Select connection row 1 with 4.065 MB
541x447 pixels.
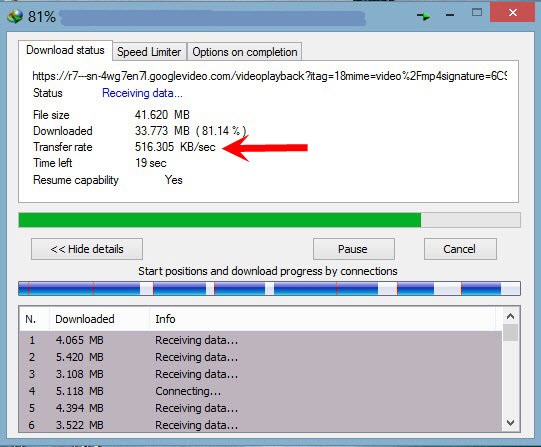[x=260, y=340]
